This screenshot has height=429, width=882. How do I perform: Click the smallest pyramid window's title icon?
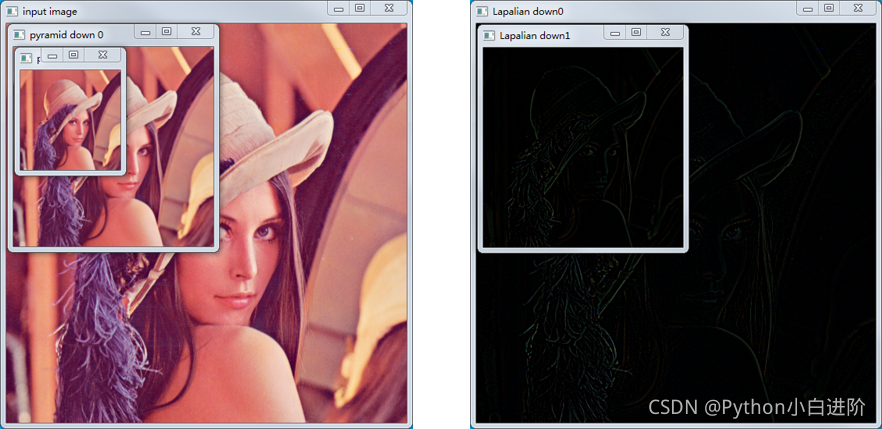pos(26,58)
